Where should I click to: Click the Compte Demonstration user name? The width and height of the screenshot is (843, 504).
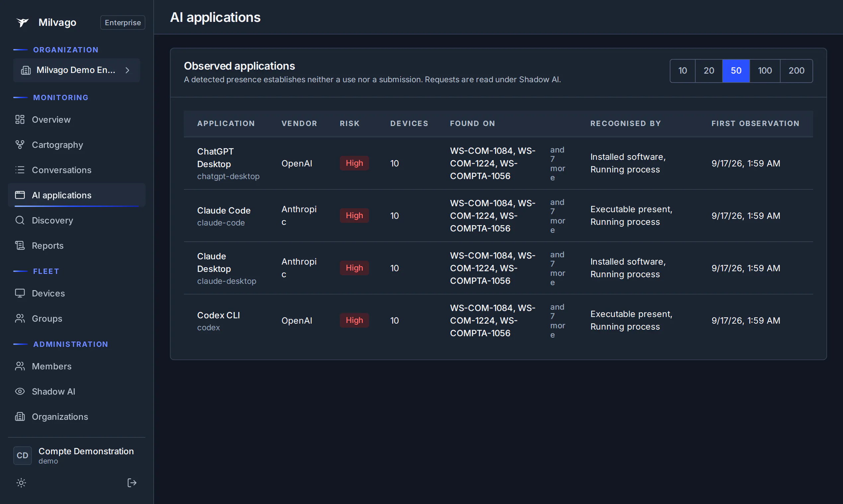coord(86,451)
